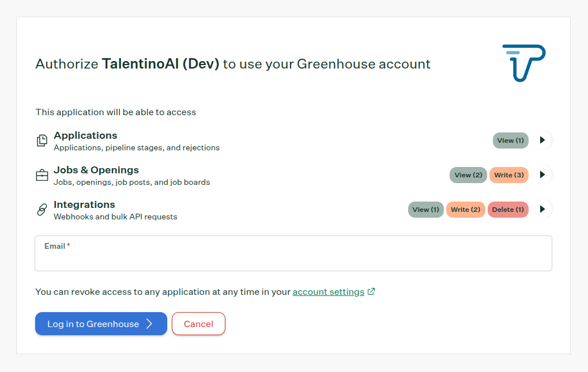Image resolution: width=588 pixels, height=372 pixels.
Task: Click the Integrations Write (2) badge
Action: click(x=465, y=210)
